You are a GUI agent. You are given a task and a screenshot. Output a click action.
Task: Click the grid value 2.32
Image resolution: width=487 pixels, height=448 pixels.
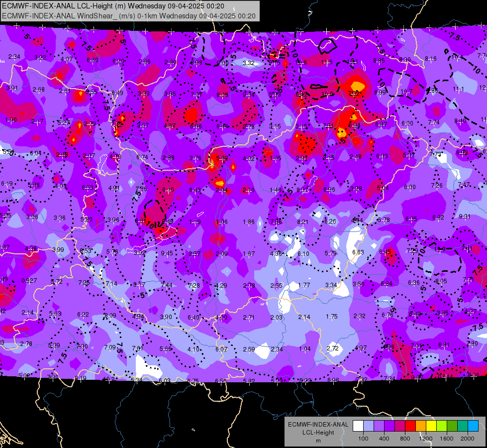[359, 316]
